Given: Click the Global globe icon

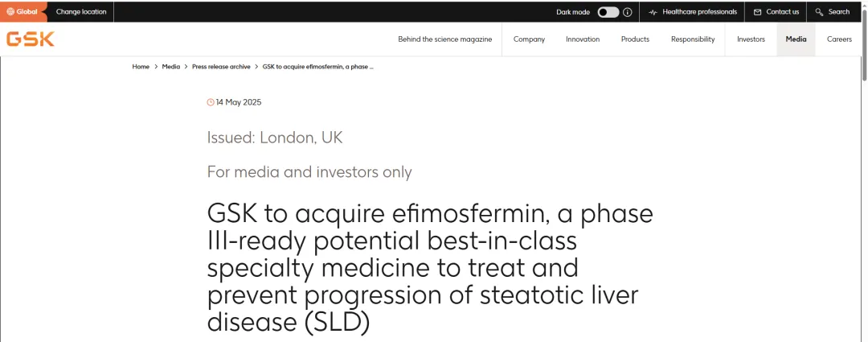Looking at the screenshot, I should tap(10, 12).
